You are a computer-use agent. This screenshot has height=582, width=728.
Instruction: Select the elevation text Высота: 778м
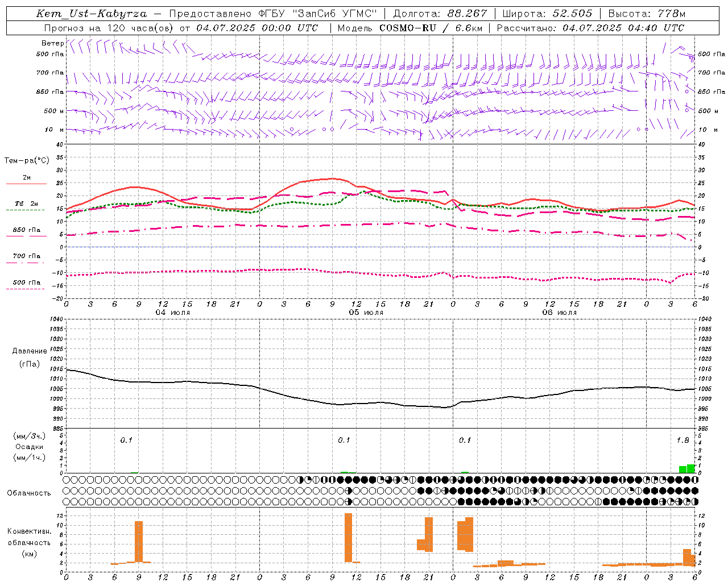[647, 14]
